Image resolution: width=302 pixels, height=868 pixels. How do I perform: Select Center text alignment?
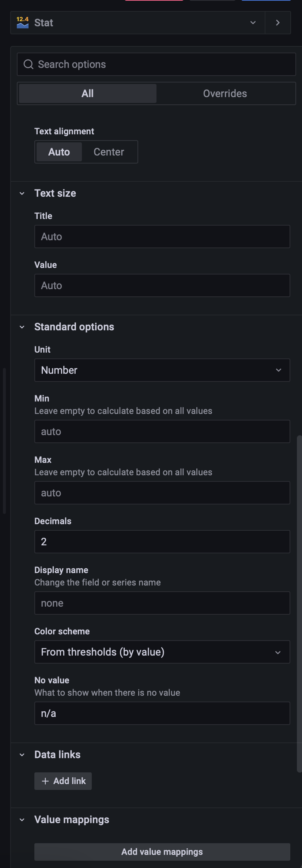(x=109, y=152)
